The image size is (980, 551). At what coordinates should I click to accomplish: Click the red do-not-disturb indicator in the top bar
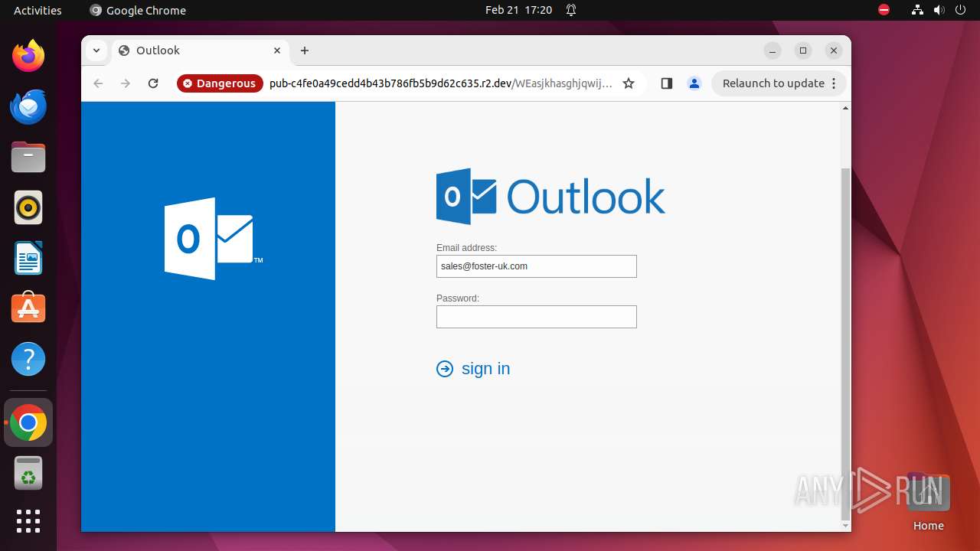point(884,10)
